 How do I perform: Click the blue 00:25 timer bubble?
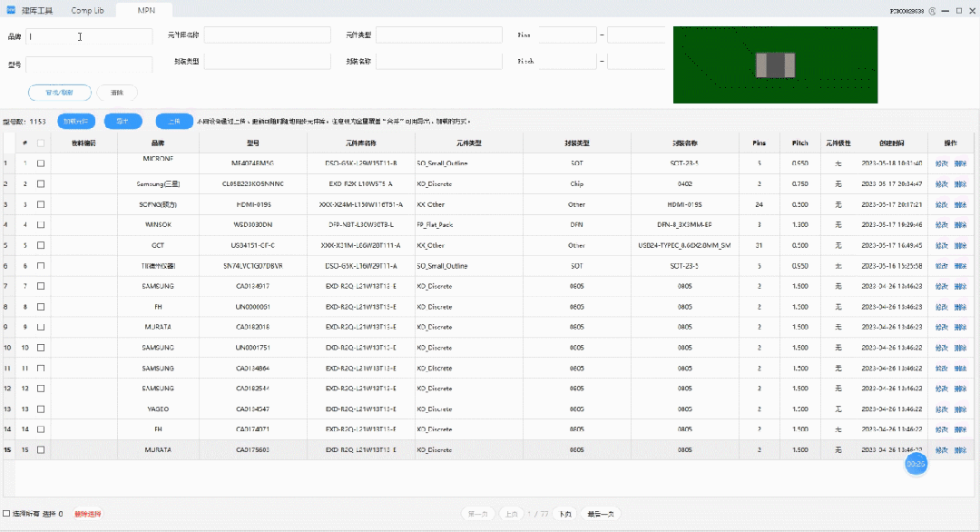pos(916,464)
